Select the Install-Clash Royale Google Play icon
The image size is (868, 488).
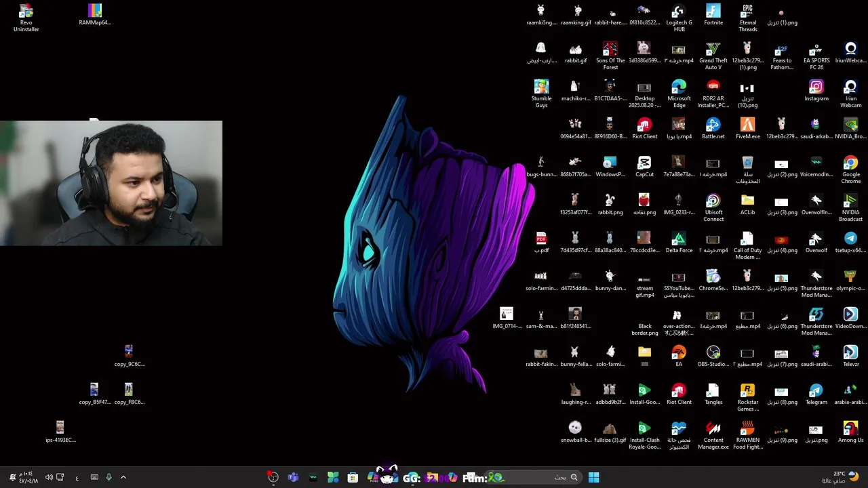coord(644,435)
